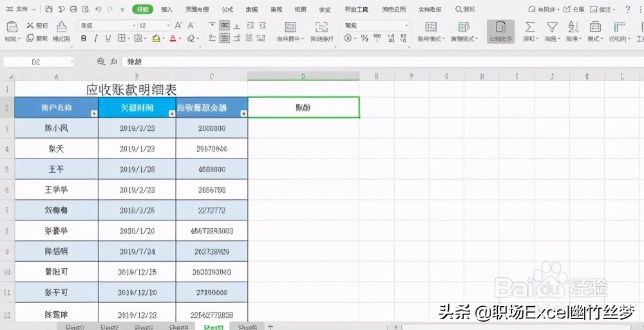Click the Print icon in quick access toolbar
Screen dimensions: 644x330
point(73,9)
